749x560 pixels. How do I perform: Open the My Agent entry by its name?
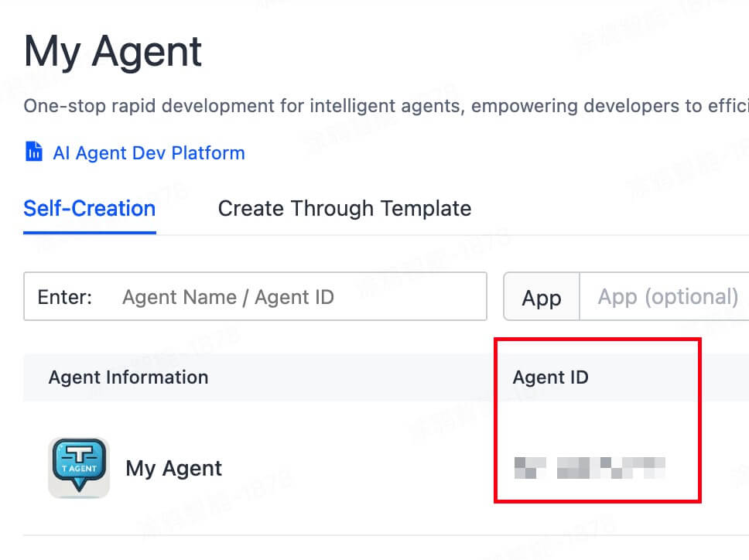(x=173, y=468)
